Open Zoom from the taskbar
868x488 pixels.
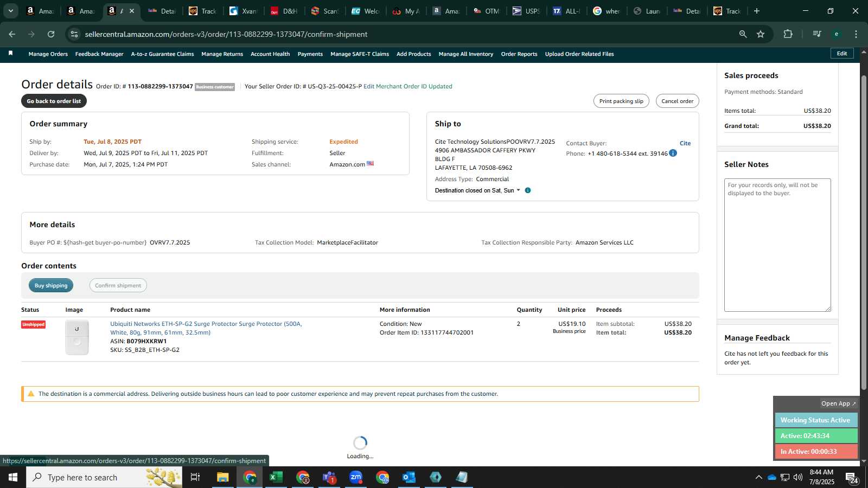point(356,477)
